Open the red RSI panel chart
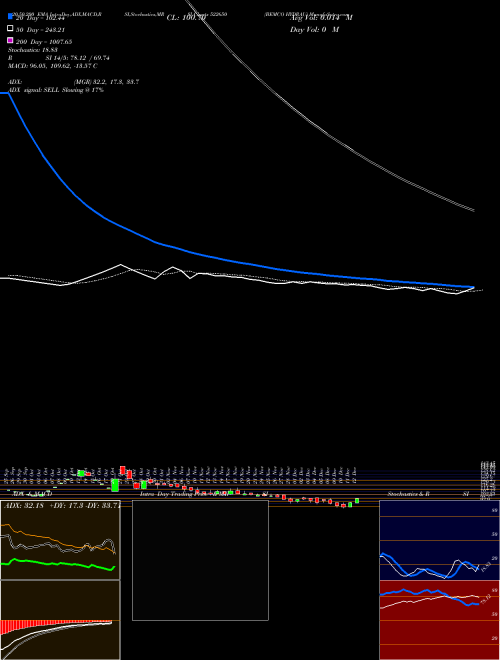Viewport: 500px width, 660px height. click(x=439, y=620)
